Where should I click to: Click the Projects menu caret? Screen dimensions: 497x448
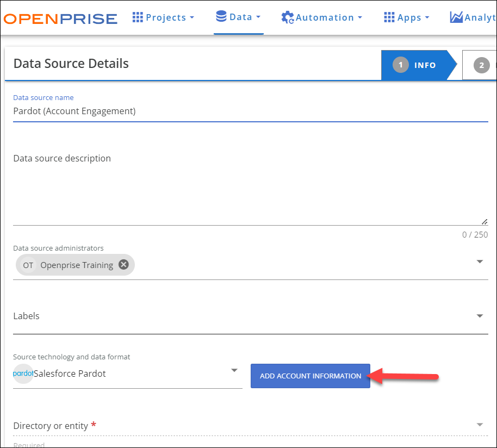pyautogui.click(x=192, y=17)
